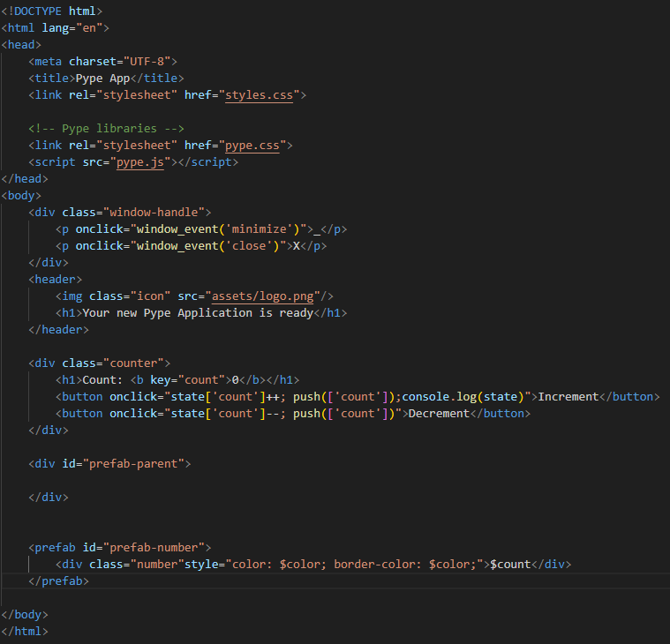Click the closing </head> tag

point(25,178)
